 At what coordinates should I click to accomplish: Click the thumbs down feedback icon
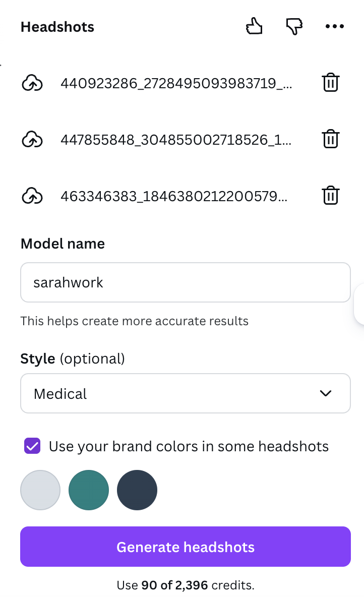[294, 26]
